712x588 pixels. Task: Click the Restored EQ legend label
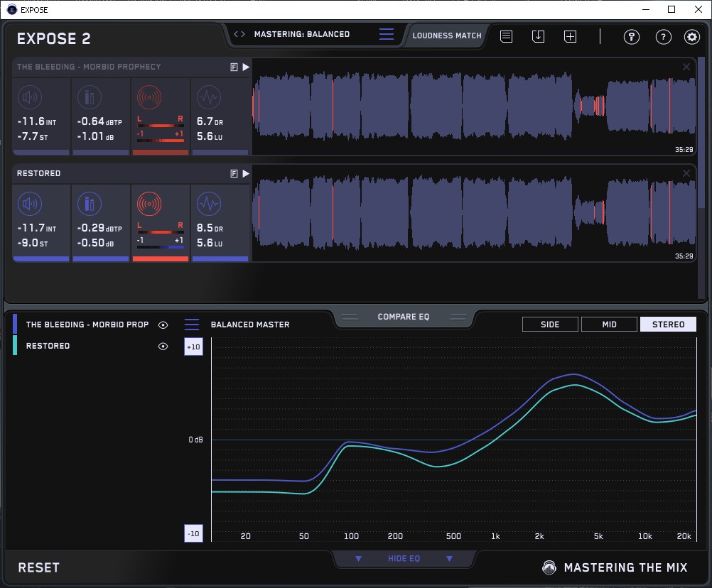(48, 346)
